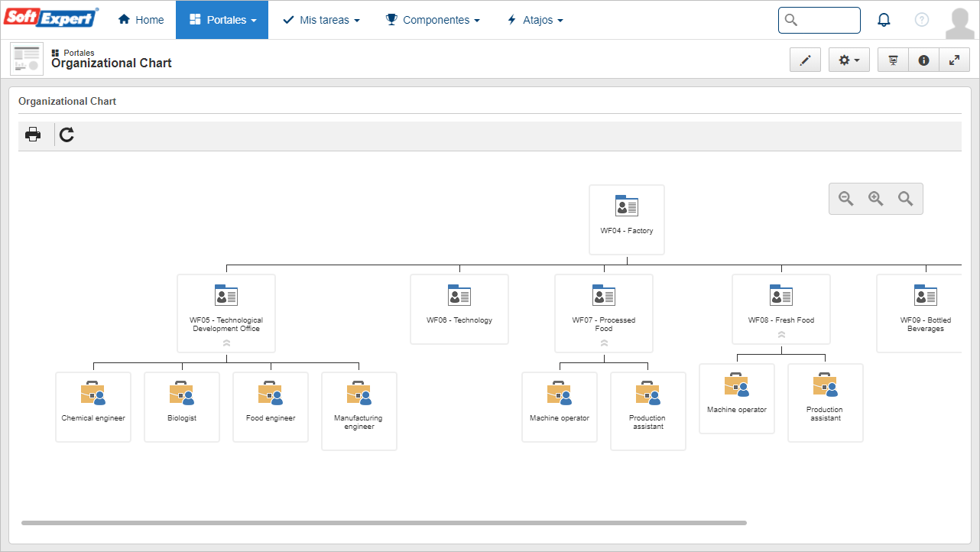
Task: Select the WF04 - Factory department icon
Action: 627,206
